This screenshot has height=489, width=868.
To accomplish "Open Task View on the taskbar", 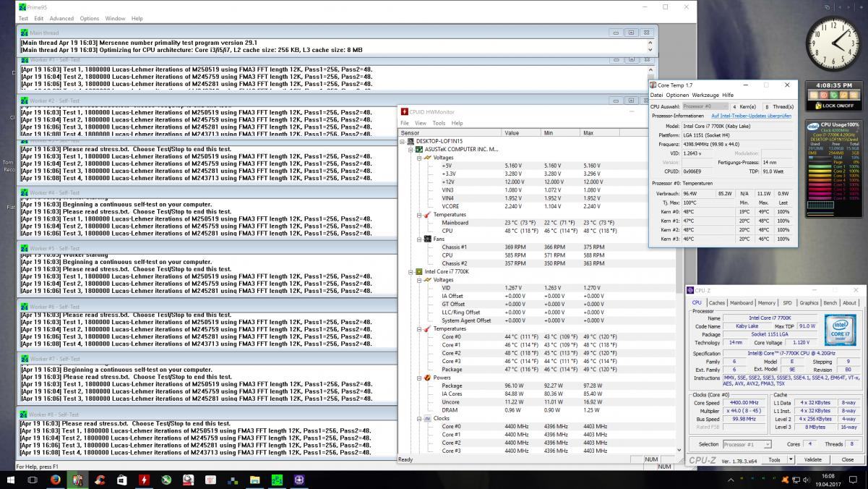I will (33, 480).
